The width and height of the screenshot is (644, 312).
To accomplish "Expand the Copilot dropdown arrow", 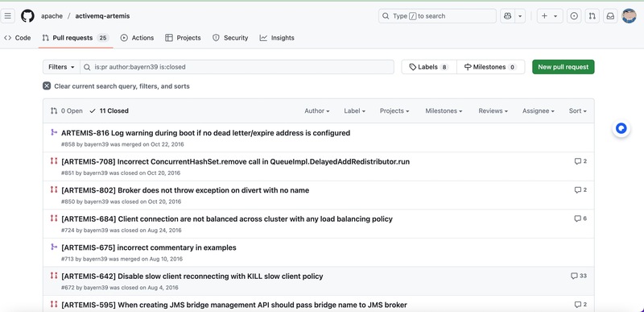I will pos(520,16).
